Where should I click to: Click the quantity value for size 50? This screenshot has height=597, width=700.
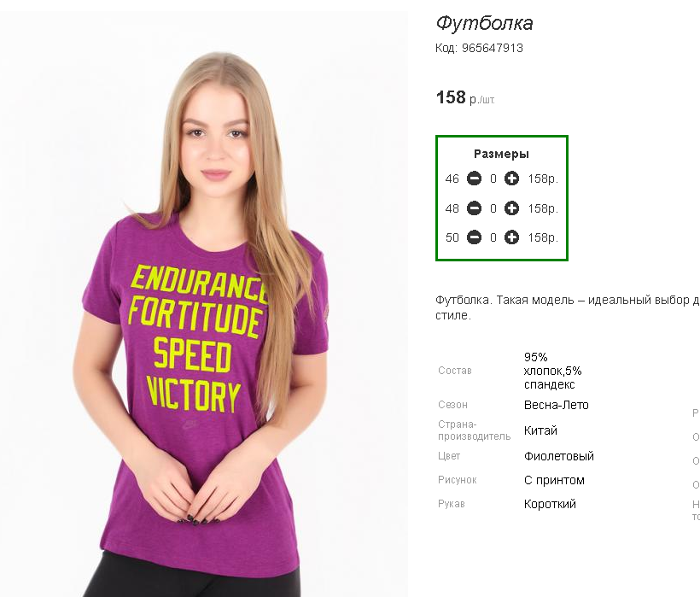(493, 237)
